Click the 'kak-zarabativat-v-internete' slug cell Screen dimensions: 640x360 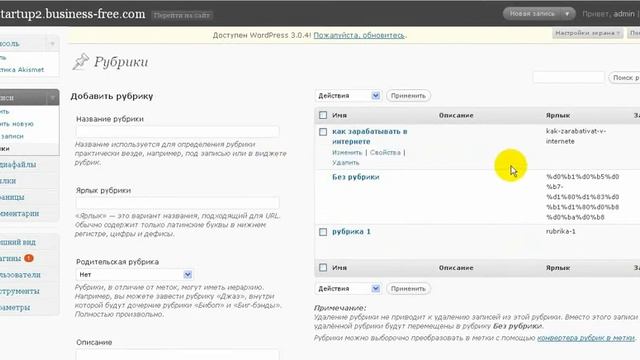tap(576, 136)
